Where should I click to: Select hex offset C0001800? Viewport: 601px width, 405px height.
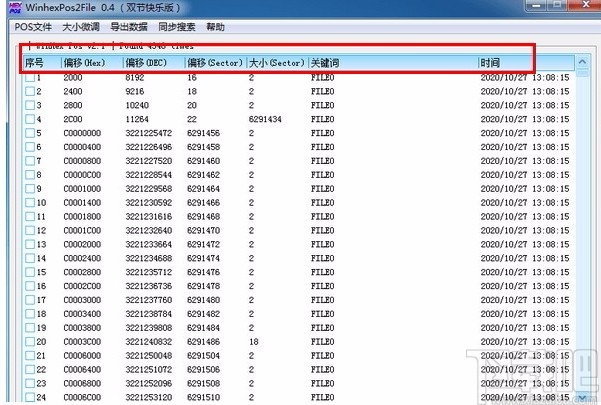[x=82, y=216]
